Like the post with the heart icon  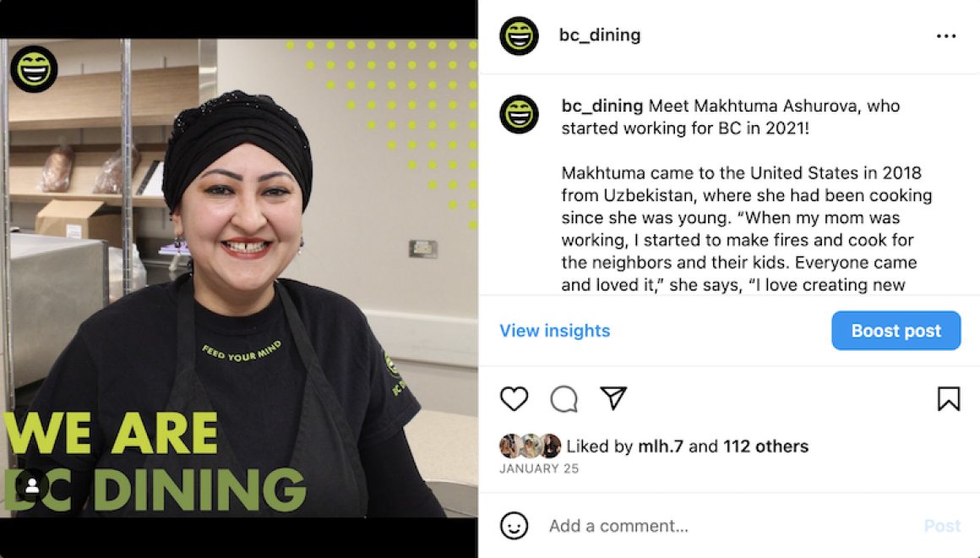tap(514, 399)
